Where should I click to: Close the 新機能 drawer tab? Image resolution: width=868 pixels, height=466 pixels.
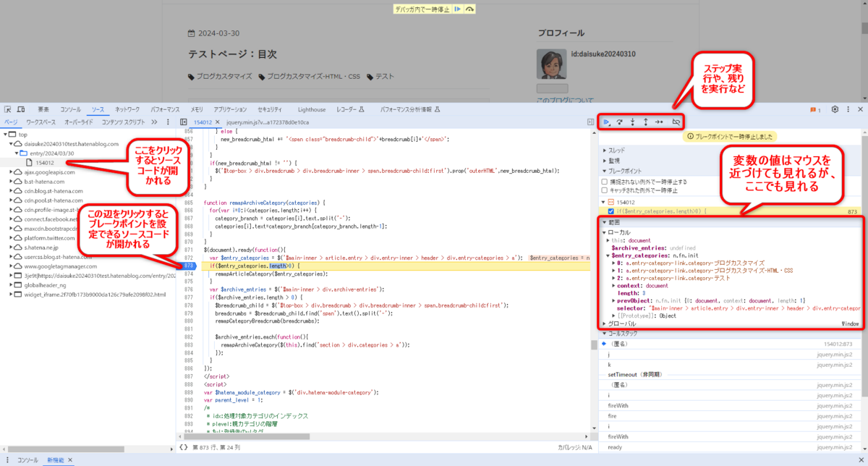pos(70,460)
